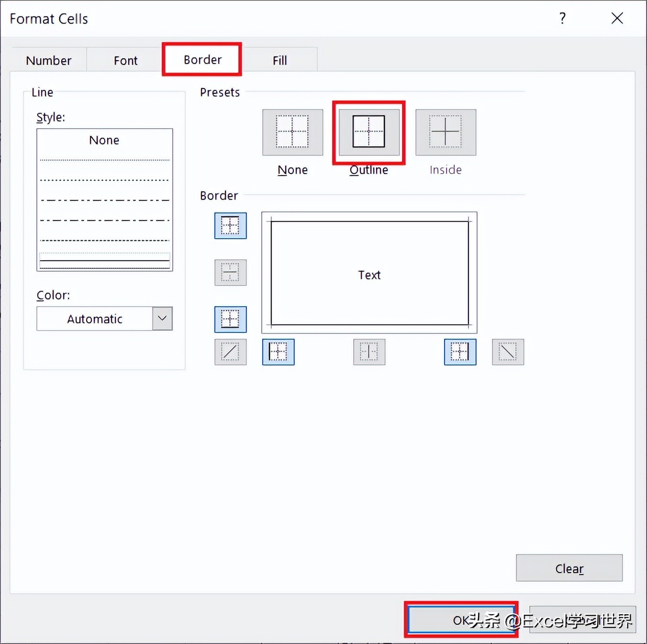
Task: Confirm with the OK button
Action: pos(461,620)
